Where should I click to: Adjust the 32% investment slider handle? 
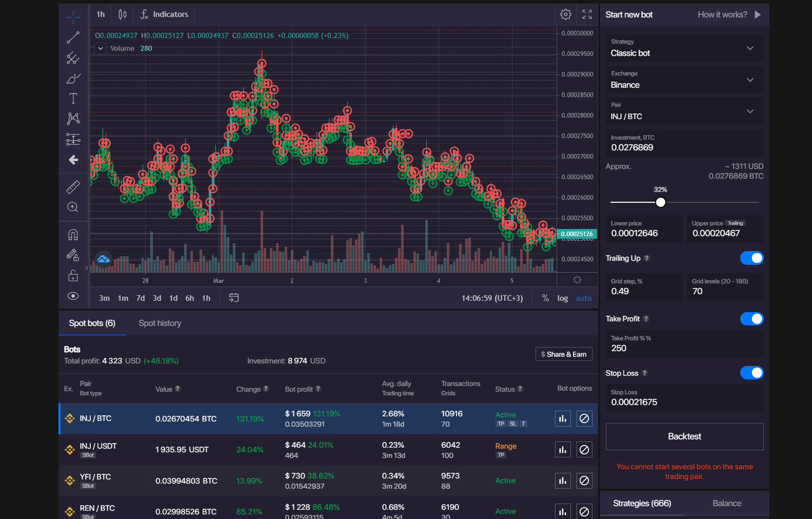[661, 202]
